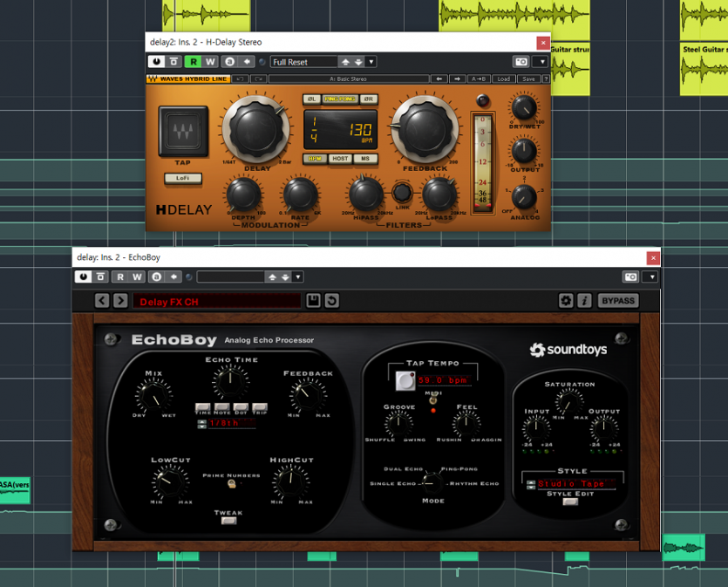Enable Write automation (W) on EchoBoy
Screen dimensions: 728x587
click(137, 276)
